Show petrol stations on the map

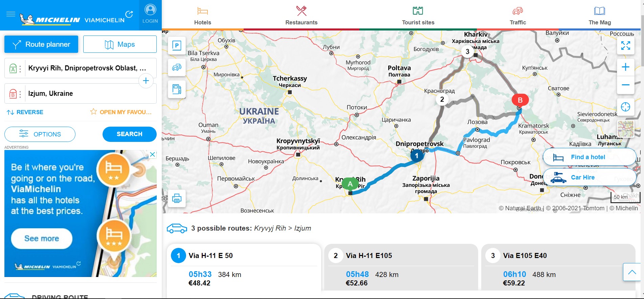(x=177, y=89)
